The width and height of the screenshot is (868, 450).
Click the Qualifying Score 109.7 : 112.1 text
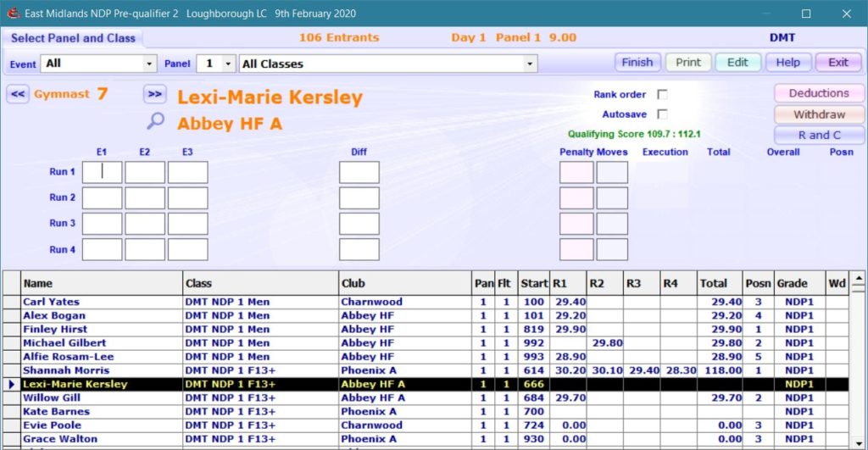634,134
